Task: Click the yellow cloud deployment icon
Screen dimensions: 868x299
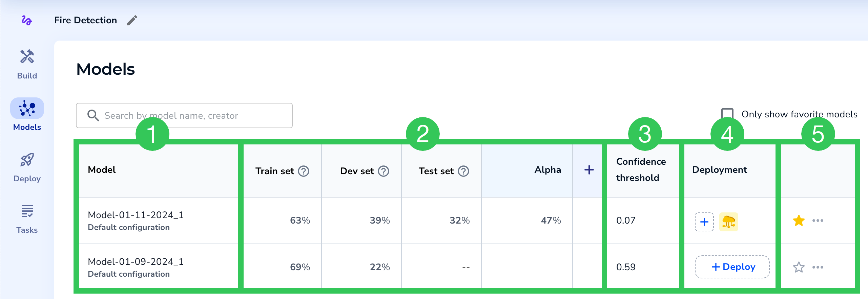Action: point(728,222)
